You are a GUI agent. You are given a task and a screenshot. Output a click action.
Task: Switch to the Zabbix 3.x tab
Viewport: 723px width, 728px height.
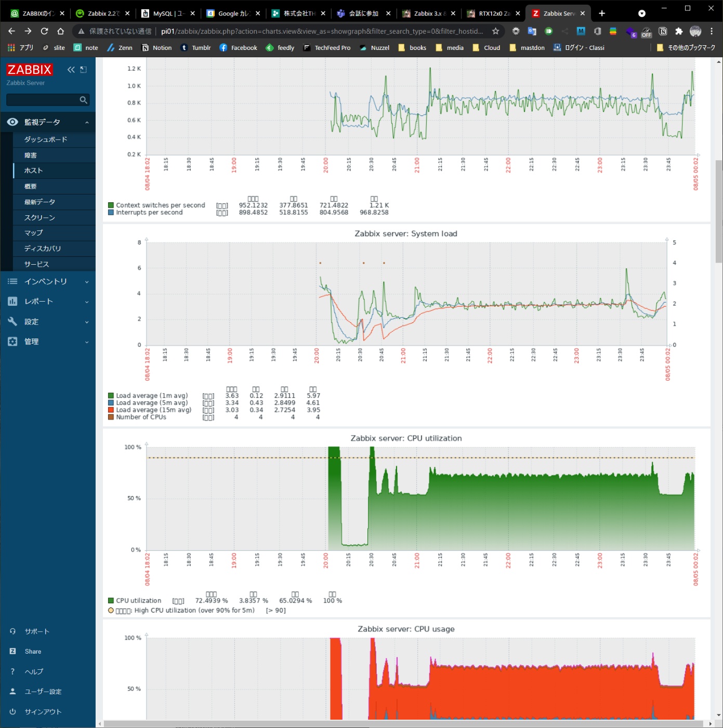pyautogui.click(x=428, y=14)
